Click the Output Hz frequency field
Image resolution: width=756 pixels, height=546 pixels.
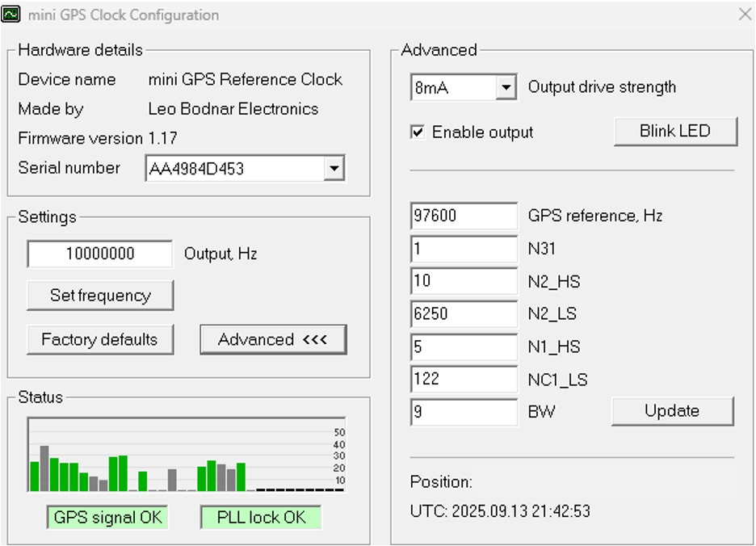pos(100,254)
